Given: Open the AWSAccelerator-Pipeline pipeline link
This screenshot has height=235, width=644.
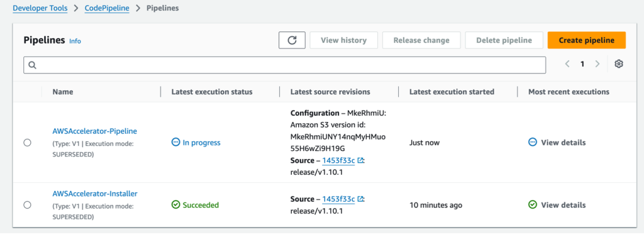Looking at the screenshot, I should pyautogui.click(x=95, y=131).
